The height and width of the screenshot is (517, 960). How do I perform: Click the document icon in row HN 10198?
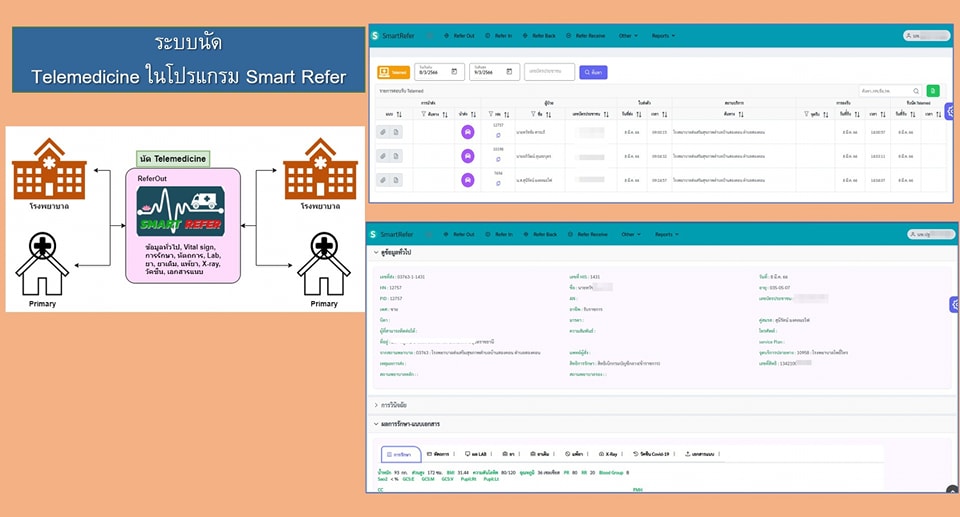click(x=396, y=156)
